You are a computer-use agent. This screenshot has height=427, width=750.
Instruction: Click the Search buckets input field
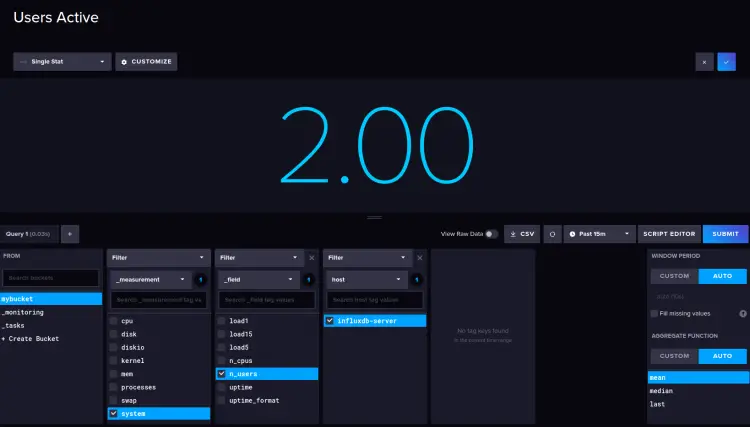(51, 278)
